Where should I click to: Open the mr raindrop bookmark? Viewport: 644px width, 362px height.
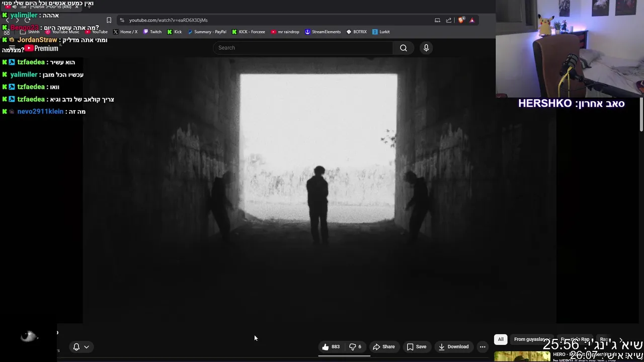click(x=285, y=32)
